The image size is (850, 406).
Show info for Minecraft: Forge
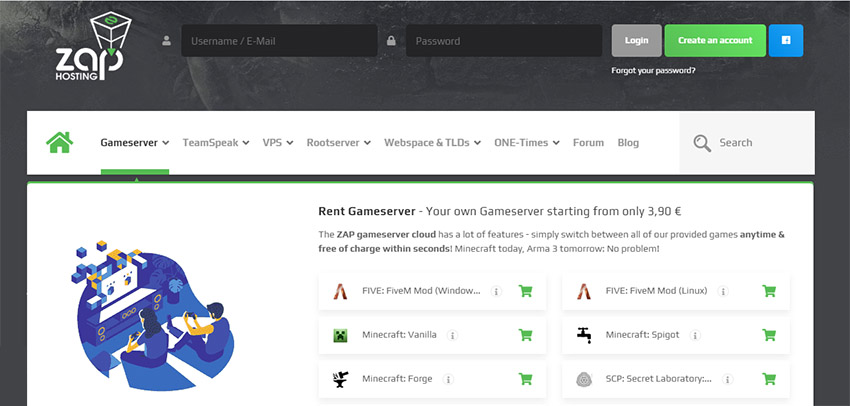(x=448, y=379)
